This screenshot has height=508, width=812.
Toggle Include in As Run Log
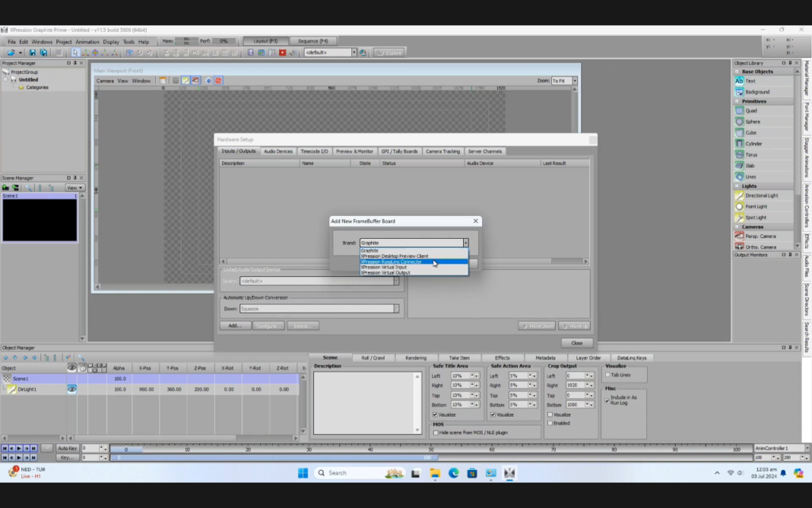[607, 400]
